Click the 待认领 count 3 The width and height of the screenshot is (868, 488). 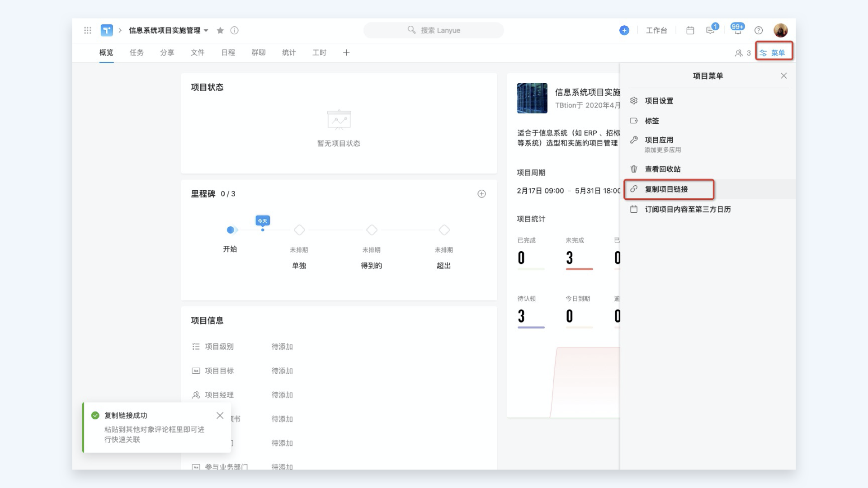pos(521,316)
